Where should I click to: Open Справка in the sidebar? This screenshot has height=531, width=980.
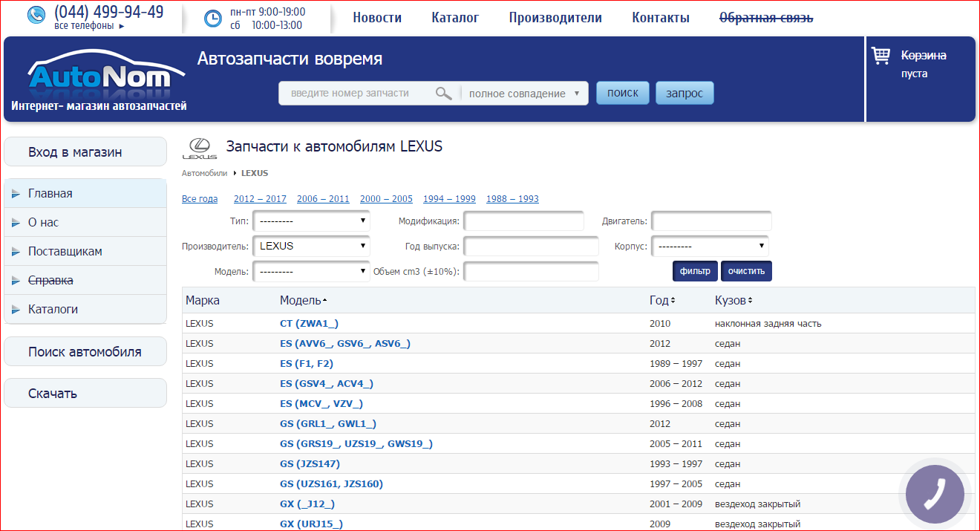pyautogui.click(x=85, y=280)
